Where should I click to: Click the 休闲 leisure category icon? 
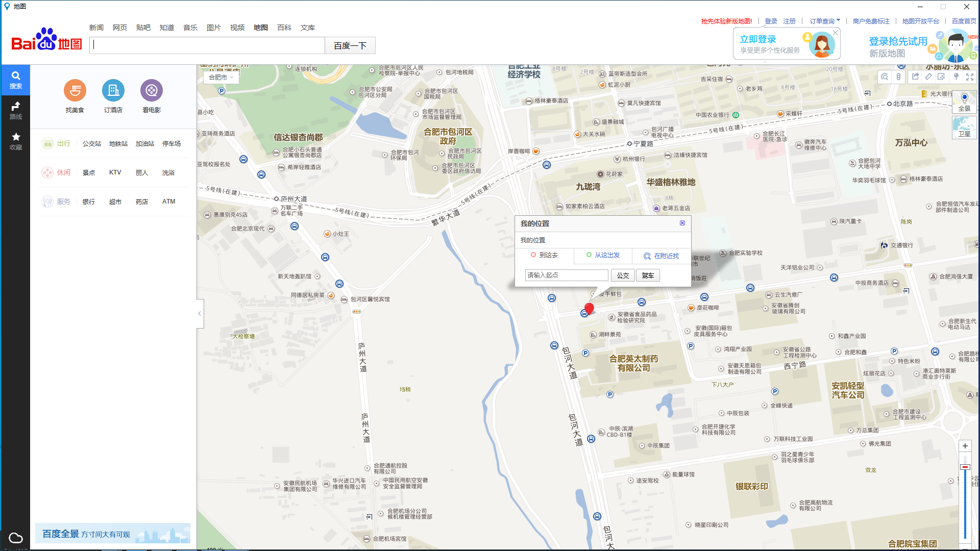tap(47, 172)
